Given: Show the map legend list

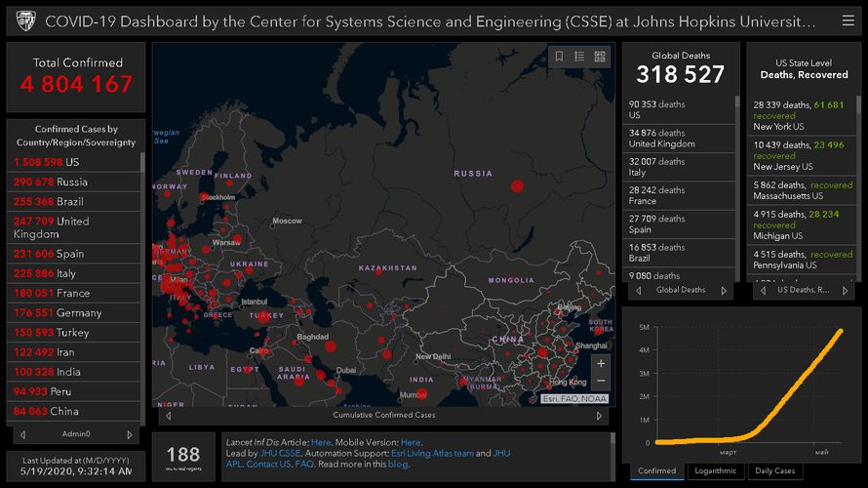Looking at the screenshot, I should pyautogui.click(x=579, y=57).
